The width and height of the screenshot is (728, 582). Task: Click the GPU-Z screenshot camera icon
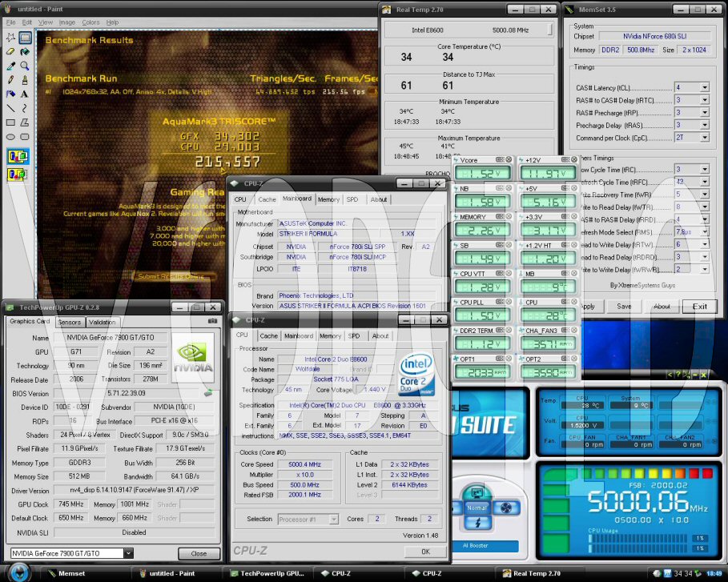212,321
